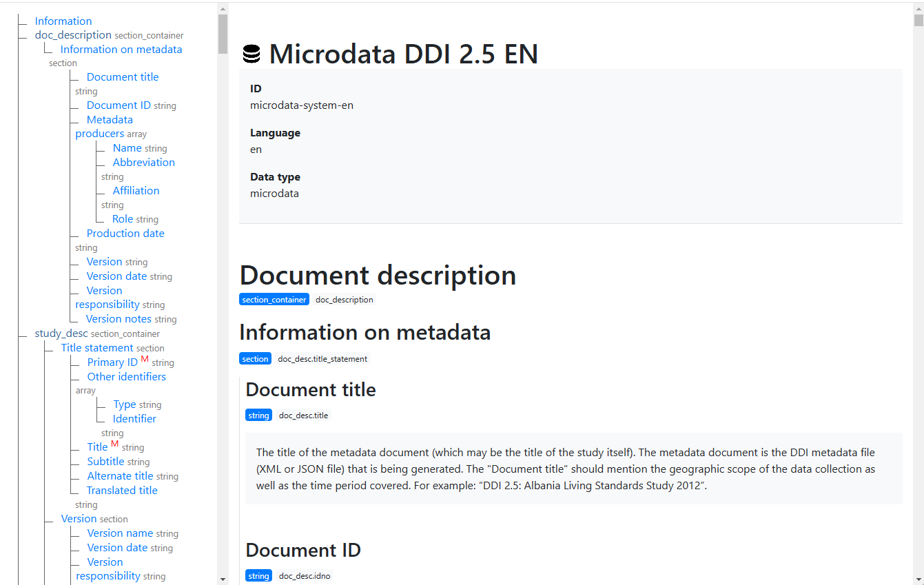Click the sidebar scrollbar down arrow
Image resolution: width=924 pixels, height=585 pixels.
(223, 579)
